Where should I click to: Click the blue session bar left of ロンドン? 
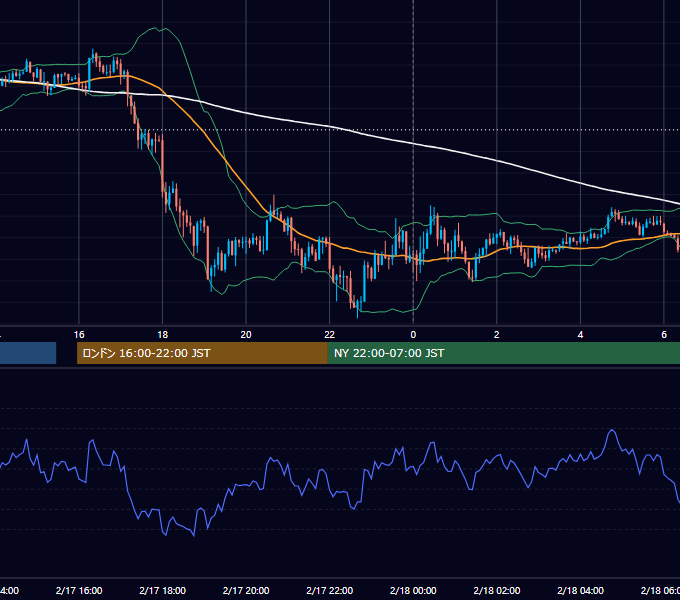pyautogui.click(x=28, y=353)
